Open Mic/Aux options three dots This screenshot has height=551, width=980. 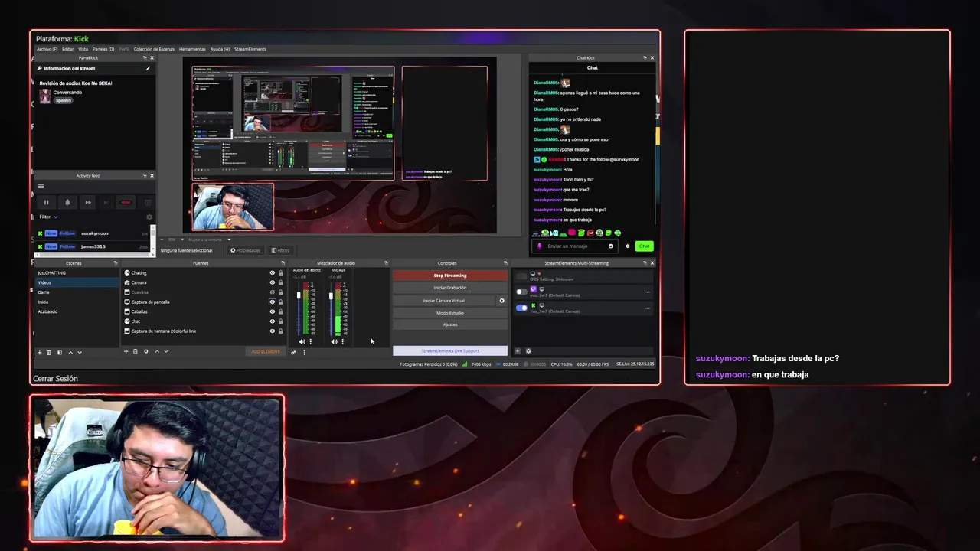click(x=342, y=341)
